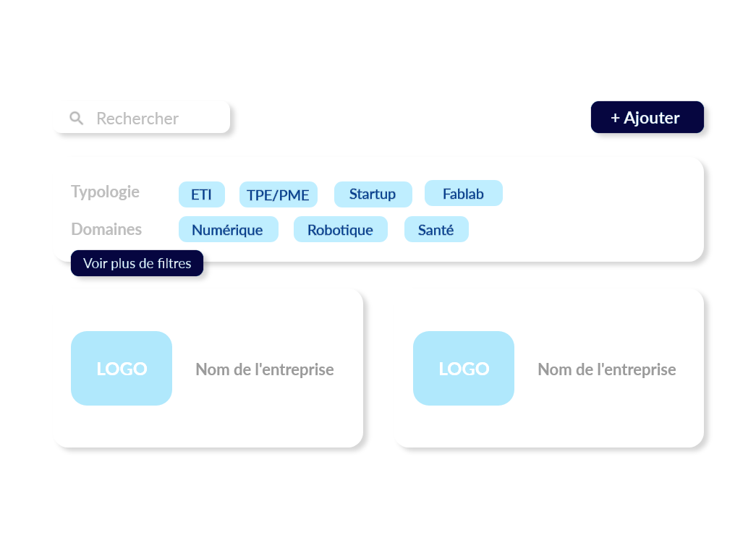The width and height of the screenshot is (756, 548).
Task: Toggle the Fablab filter chip
Action: (x=463, y=193)
